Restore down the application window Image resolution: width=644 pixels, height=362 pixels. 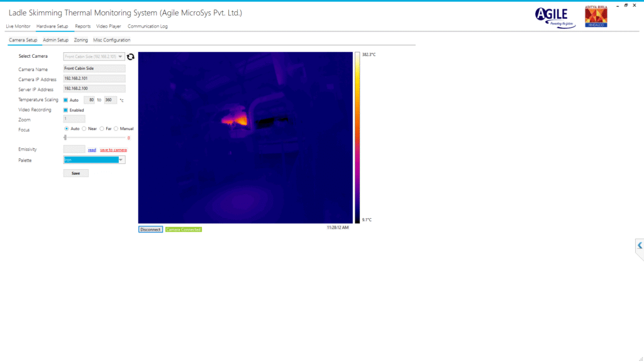tap(626, 5)
